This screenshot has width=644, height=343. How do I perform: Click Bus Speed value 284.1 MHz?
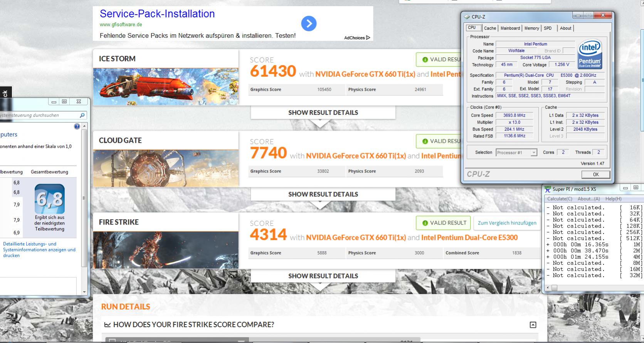click(514, 129)
